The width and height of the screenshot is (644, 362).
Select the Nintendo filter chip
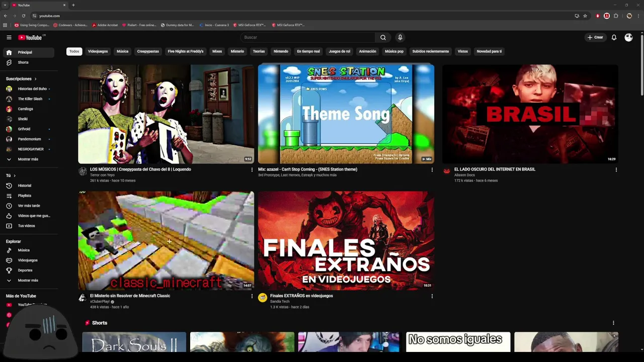pos(281,51)
